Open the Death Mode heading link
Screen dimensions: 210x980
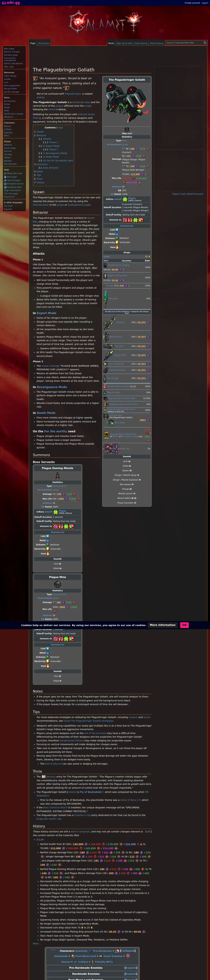(46, 413)
